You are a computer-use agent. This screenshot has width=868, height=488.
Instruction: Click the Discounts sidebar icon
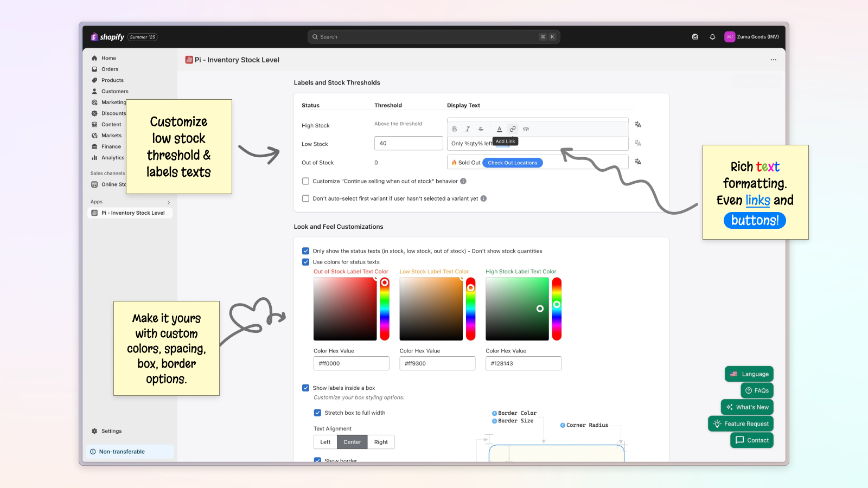pos(94,113)
